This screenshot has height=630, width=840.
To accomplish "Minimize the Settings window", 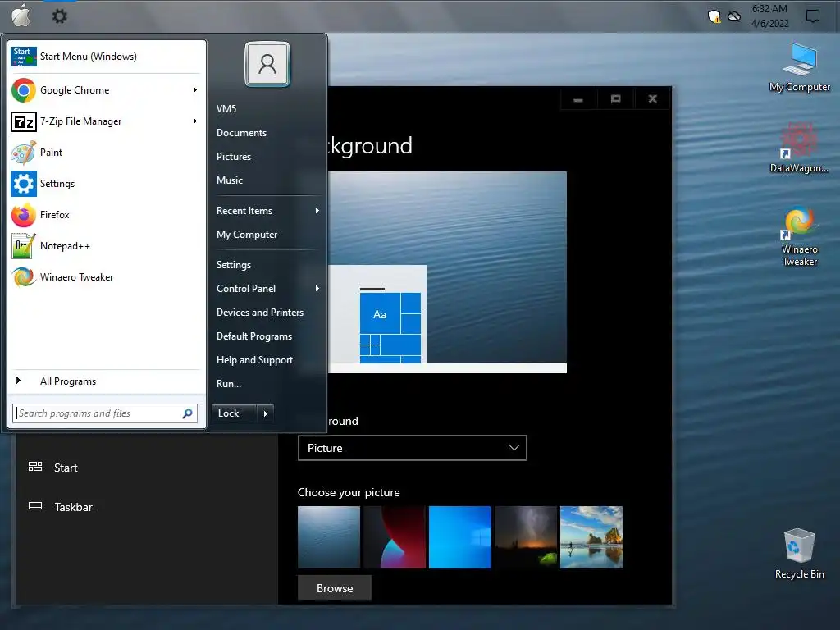I will coord(578,99).
